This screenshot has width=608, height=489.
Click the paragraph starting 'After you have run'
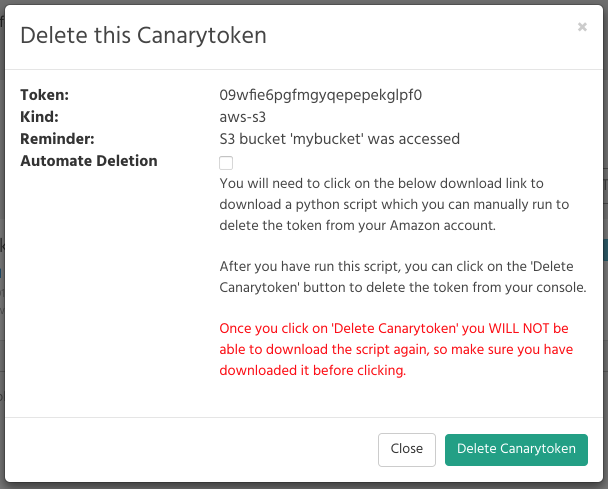[x=403, y=277]
